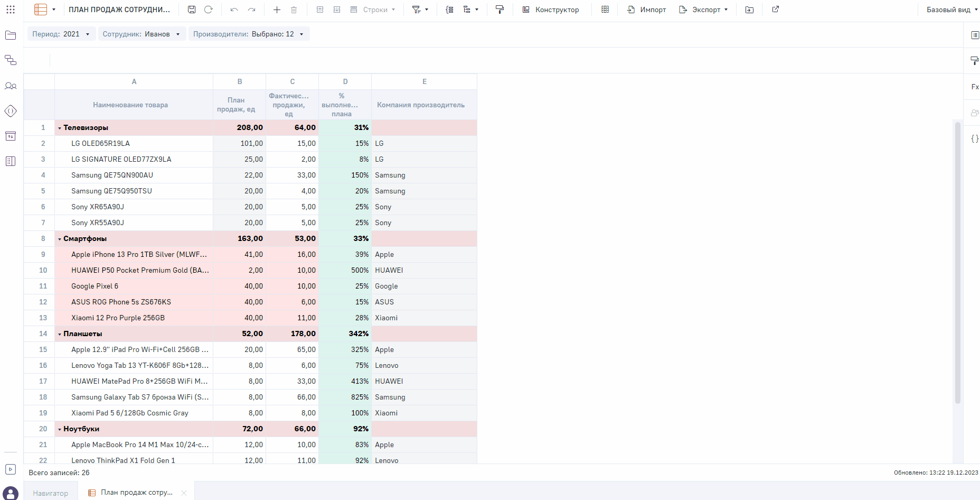Open the book-list icon in left sidebar
Image resolution: width=980 pixels, height=500 pixels.
[x=11, y=161]
